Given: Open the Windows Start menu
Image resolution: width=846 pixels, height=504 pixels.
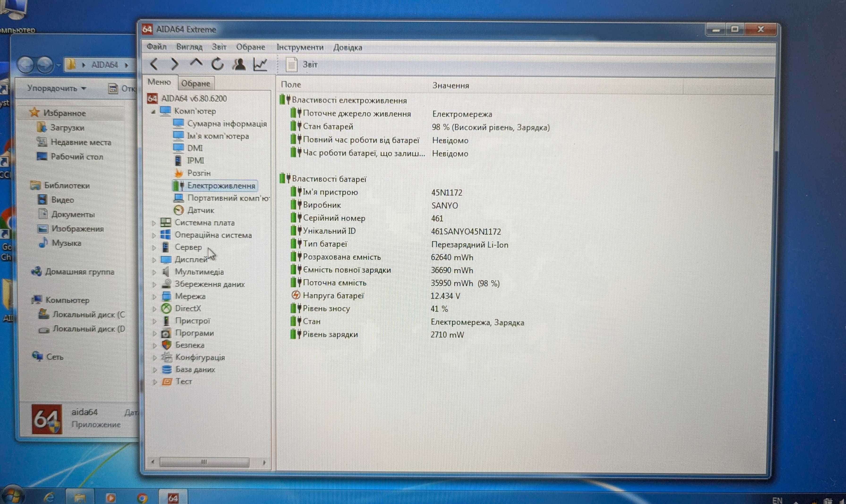Looking at the screenshot, I should (x=13, y=496).
